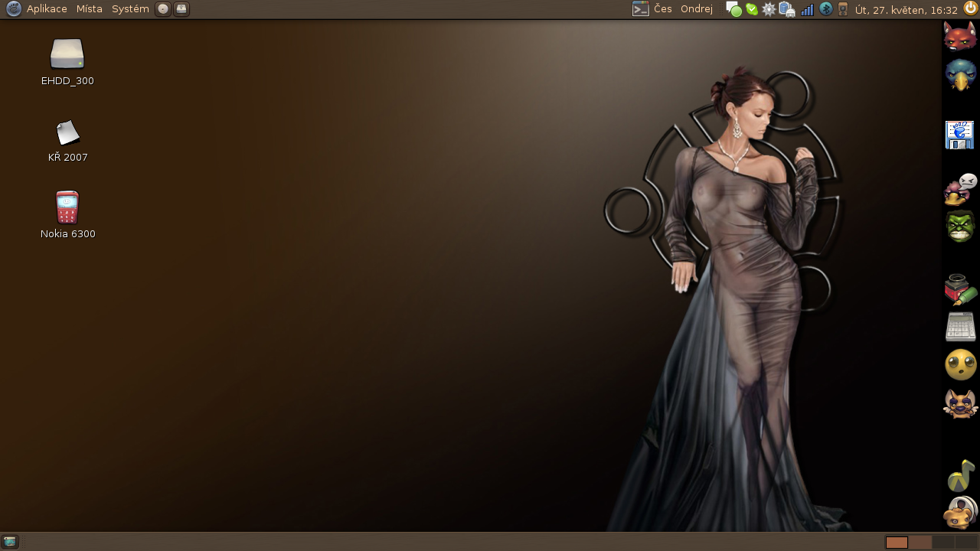This screenshot has height=551, width=980.
Task: Click the red fox dock icon
Action: coord(960,36)
